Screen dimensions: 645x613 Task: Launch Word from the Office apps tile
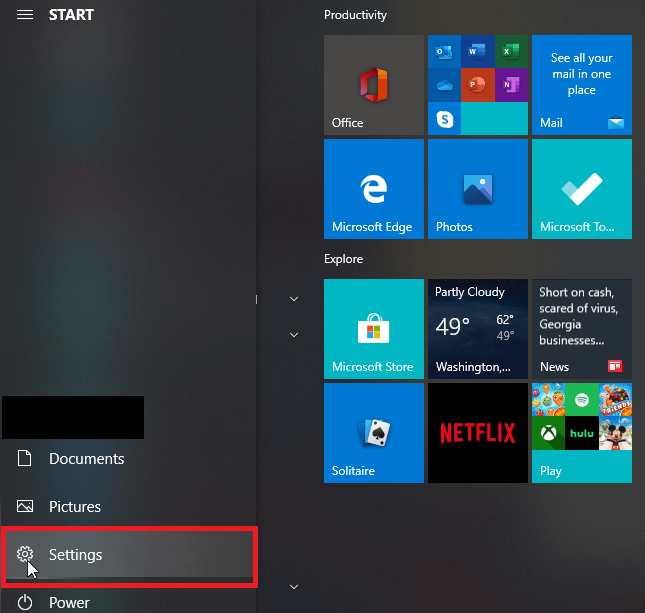coord(478,51)
